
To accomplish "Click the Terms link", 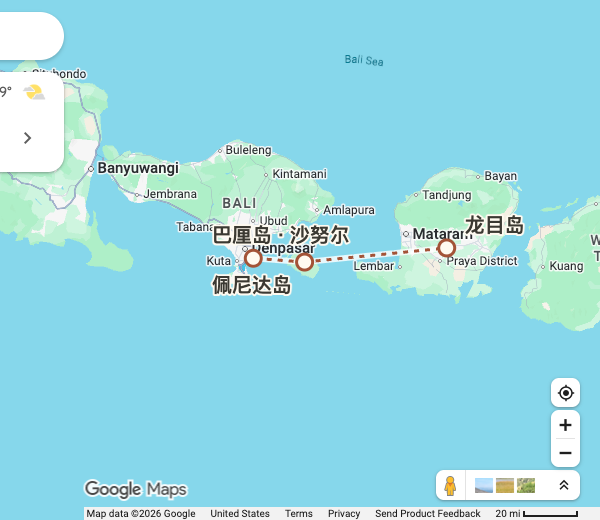I will (298, 513).
